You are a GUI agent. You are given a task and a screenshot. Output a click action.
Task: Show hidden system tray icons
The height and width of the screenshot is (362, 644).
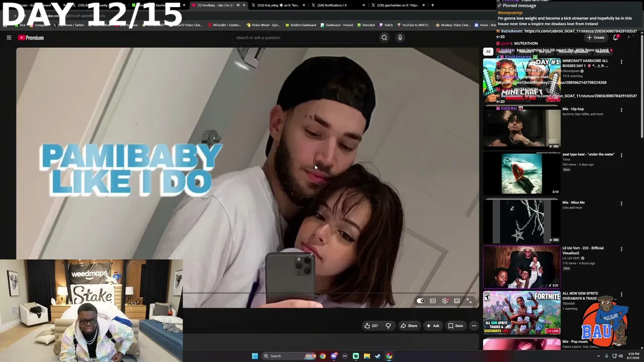[598, 356]
